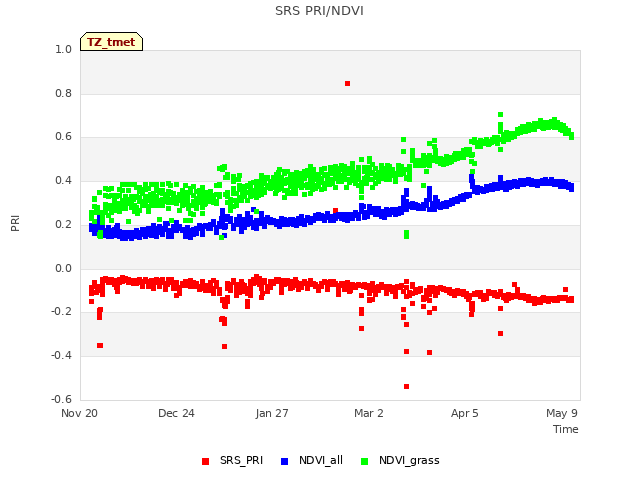Click the Dec 24 x-axis tick

176,413
